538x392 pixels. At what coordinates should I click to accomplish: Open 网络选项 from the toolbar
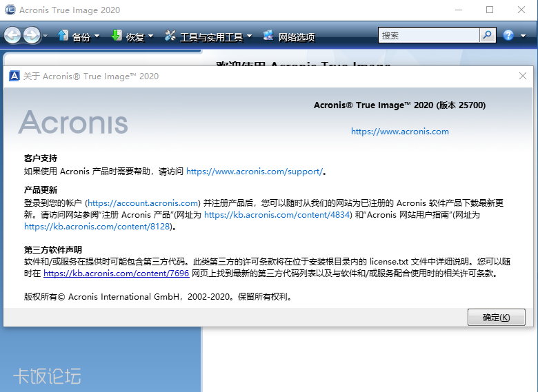(x=296, y=37)
